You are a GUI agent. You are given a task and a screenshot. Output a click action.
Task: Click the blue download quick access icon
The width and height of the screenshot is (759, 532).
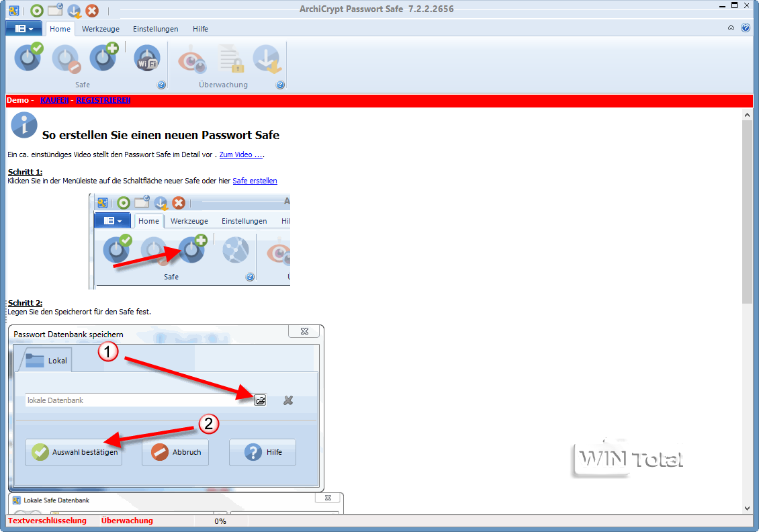coord(74,10)
